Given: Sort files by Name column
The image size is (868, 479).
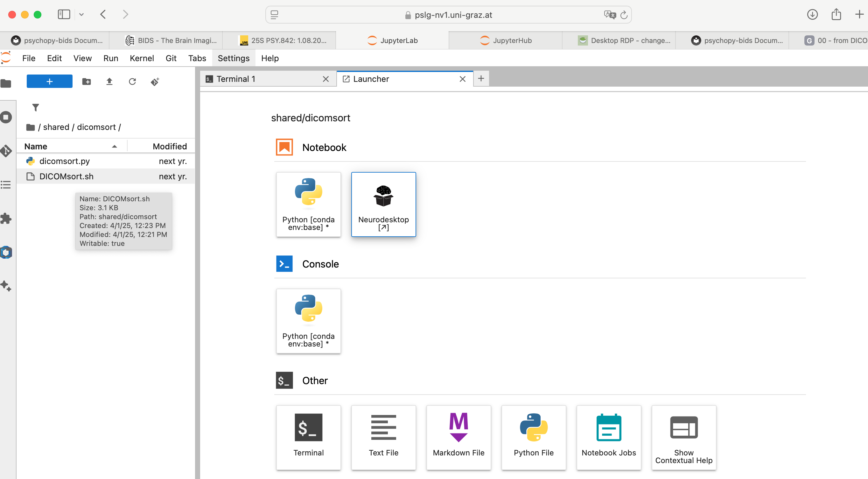Looking at the screenshot, I should tap(71, 146).
